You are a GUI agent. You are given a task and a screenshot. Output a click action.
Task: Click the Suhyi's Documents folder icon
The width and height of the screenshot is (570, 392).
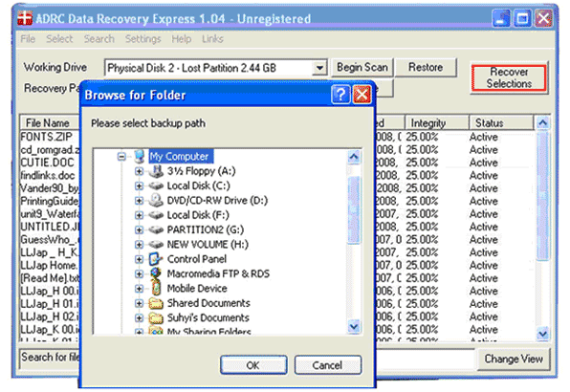point(156,317)
